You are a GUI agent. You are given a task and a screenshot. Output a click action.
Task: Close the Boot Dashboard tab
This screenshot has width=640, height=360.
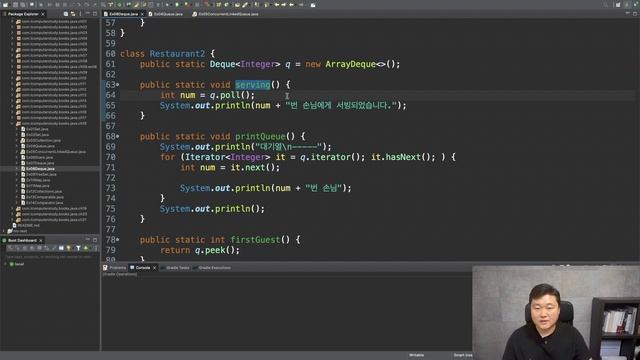tap(40, 240)
